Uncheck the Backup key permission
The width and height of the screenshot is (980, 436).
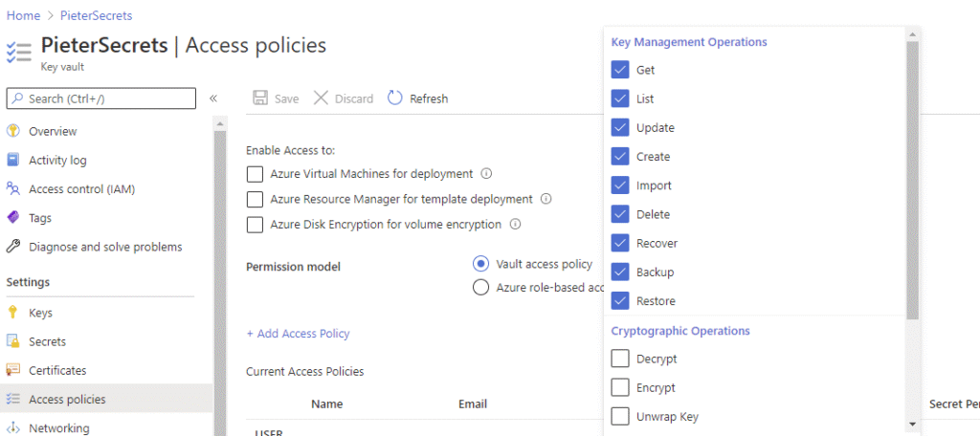coord(620,272)
